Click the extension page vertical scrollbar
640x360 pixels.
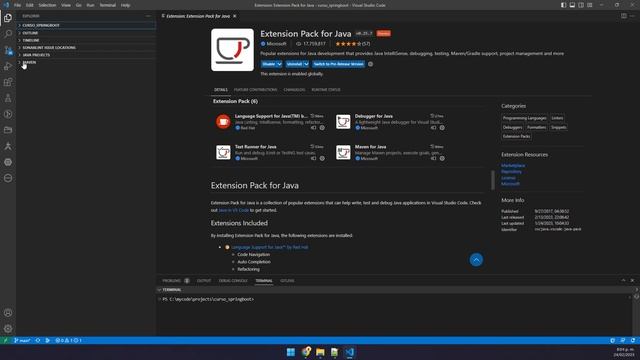pos(493,180)
